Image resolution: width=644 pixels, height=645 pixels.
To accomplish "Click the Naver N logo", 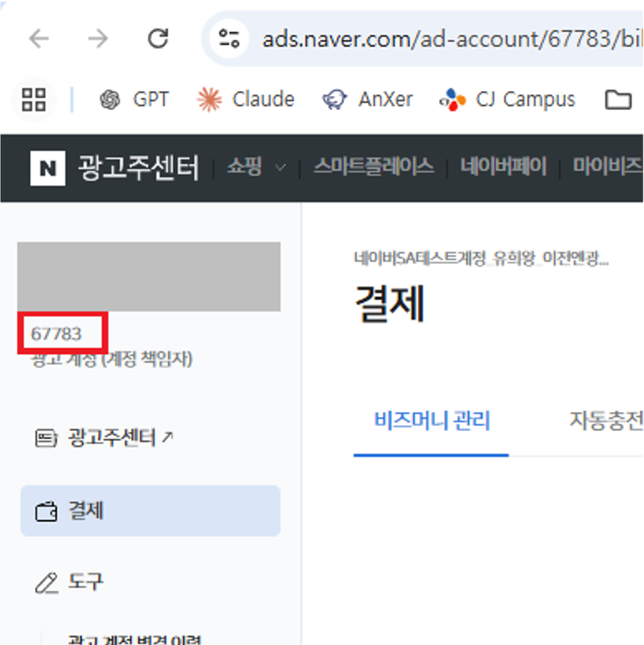I will tap(48, 169).
